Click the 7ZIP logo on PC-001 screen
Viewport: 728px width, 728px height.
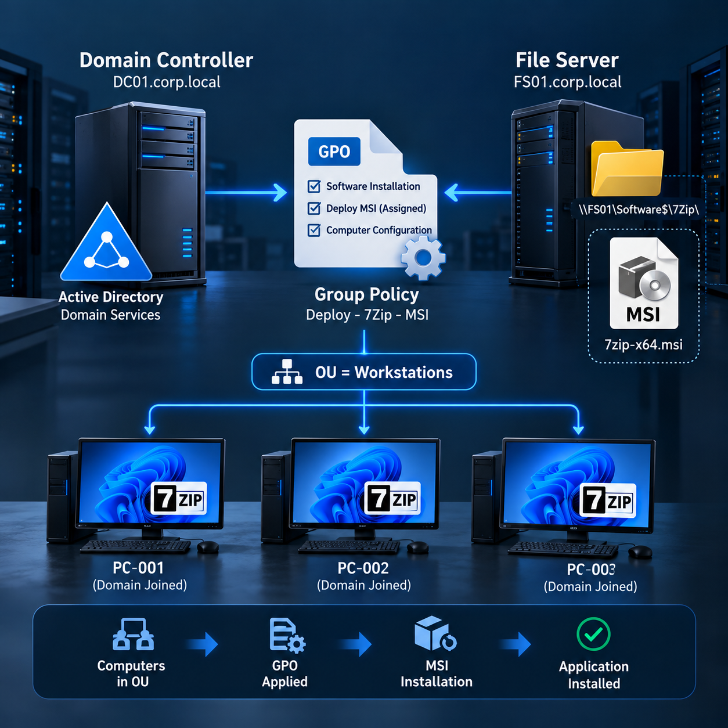178,499
